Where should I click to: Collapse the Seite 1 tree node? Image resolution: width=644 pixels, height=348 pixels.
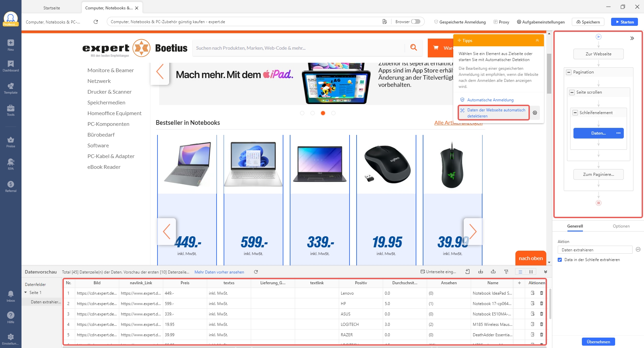(x=26, y=293)
